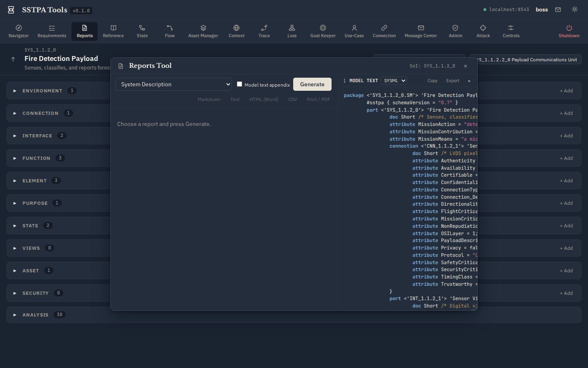Open the Context tool
588x368 pixels.
coord(236,31)
